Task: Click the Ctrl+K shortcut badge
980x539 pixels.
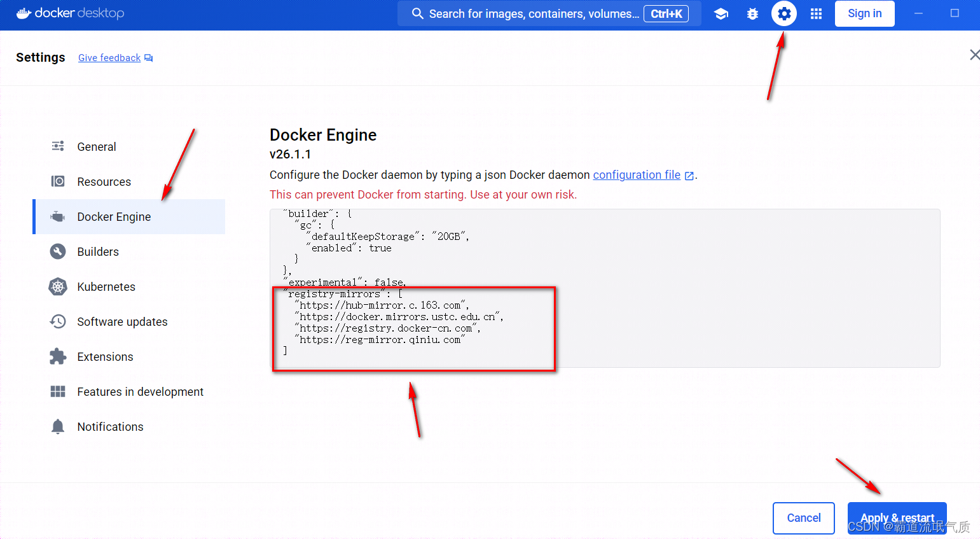Action: (x=666, y=13)
